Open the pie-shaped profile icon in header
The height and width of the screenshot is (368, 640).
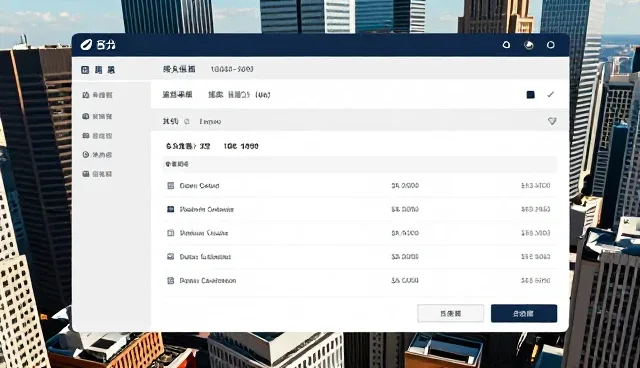pos(529,45)
